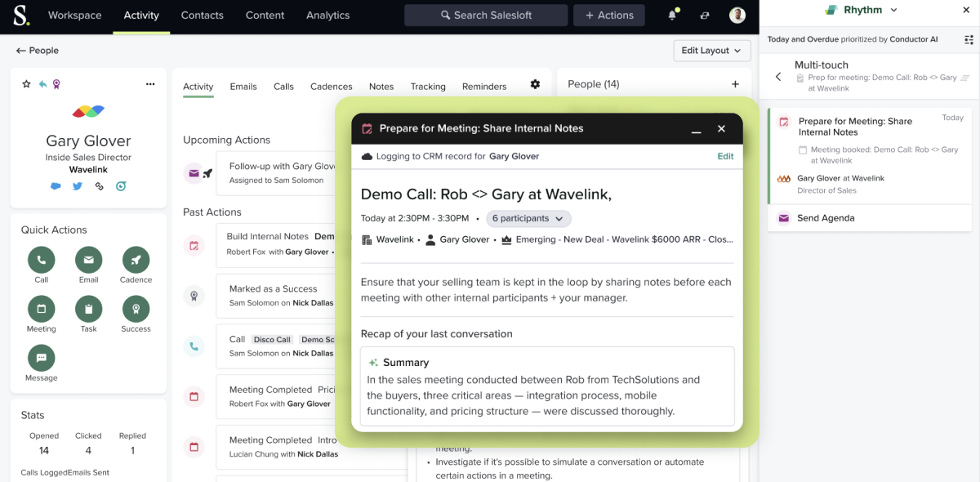Open the Contacts menu
This screenshot has width=980, height=482.
pyautogui.click(x=202, y=16)
